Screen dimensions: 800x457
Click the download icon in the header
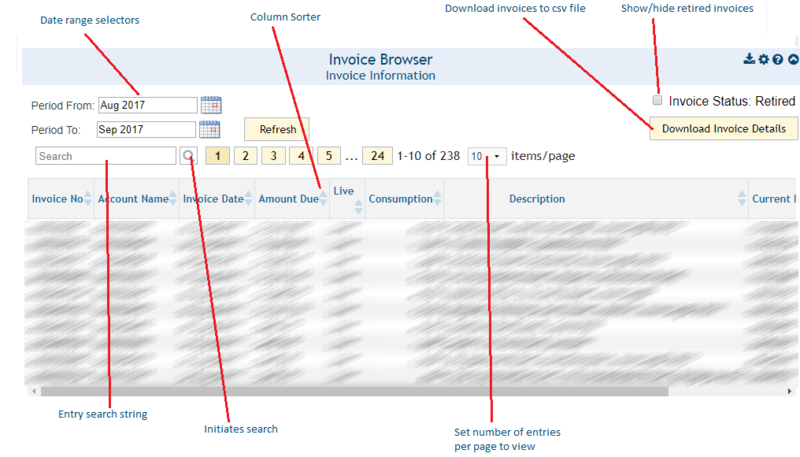pyautogui.click(x=749, y=59)
